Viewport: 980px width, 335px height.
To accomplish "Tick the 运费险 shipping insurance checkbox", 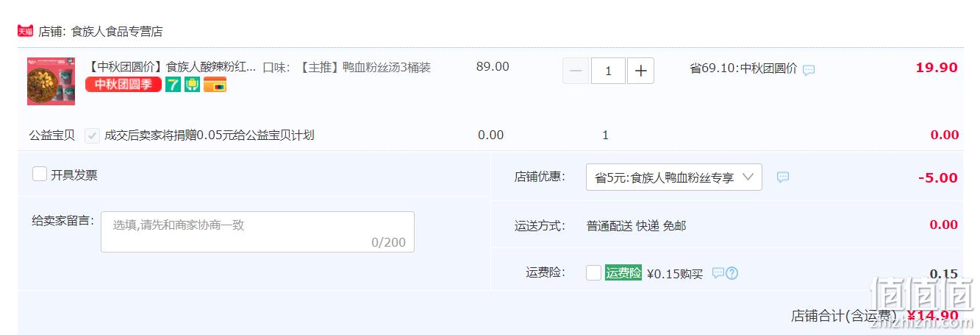I will click(594, 273).
